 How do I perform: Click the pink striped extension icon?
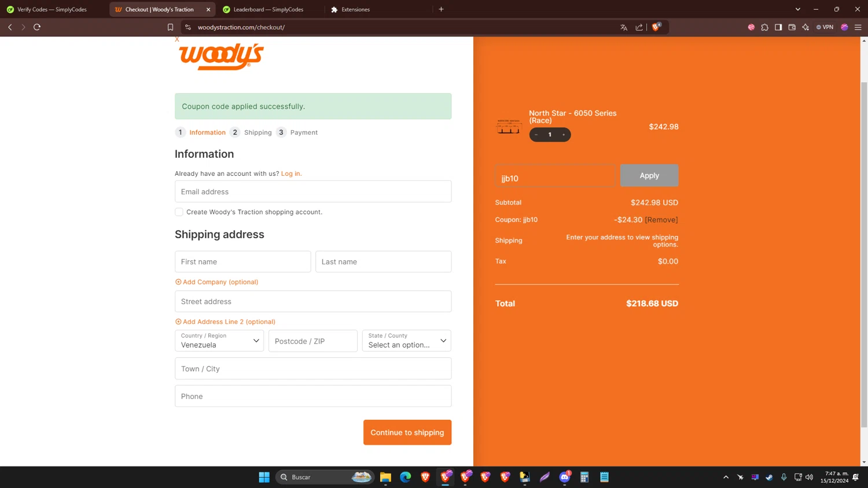(x=751, y=27)
